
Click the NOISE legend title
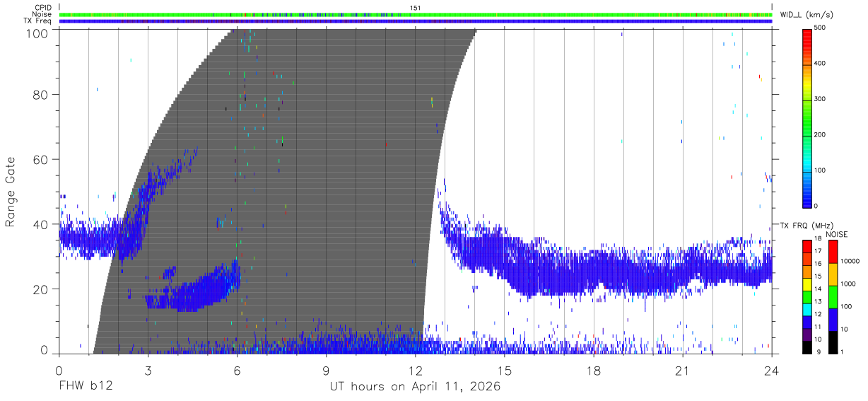836,234
